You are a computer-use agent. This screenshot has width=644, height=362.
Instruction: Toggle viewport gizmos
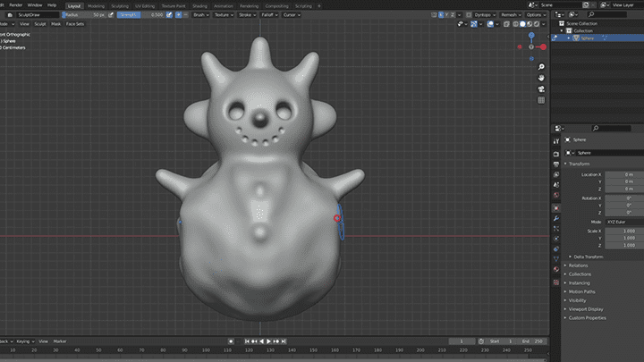pos(474,24)
